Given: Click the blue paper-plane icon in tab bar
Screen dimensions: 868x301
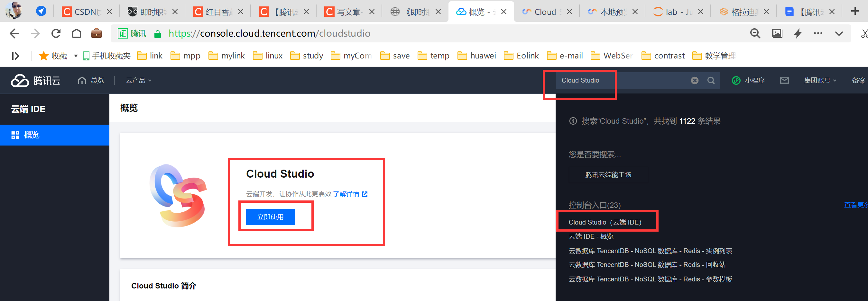Looking at the screenshot, I should (x=41, y=11).
